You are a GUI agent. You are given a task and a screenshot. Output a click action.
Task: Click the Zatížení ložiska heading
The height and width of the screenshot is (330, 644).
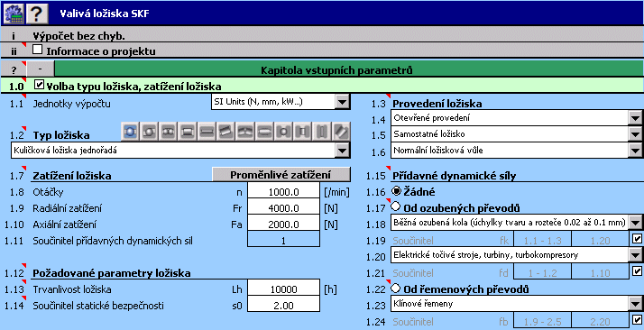coord(72,176)
